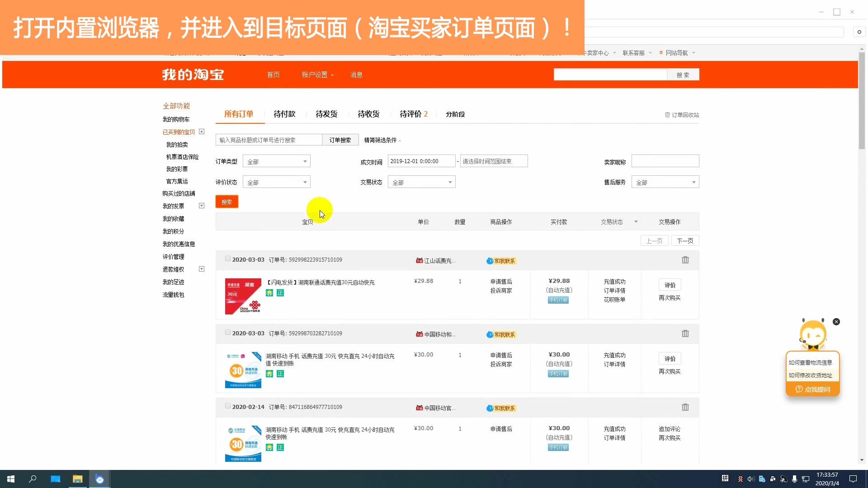Open the 账户设置 menu in header
868x488 pixels.
click(x=317, y=75)
